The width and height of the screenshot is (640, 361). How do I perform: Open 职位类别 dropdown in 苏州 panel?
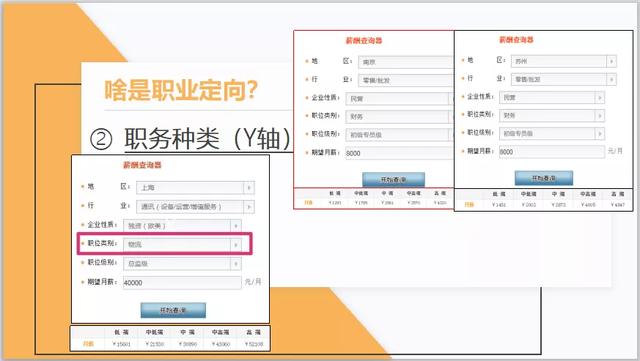point(551,116)
